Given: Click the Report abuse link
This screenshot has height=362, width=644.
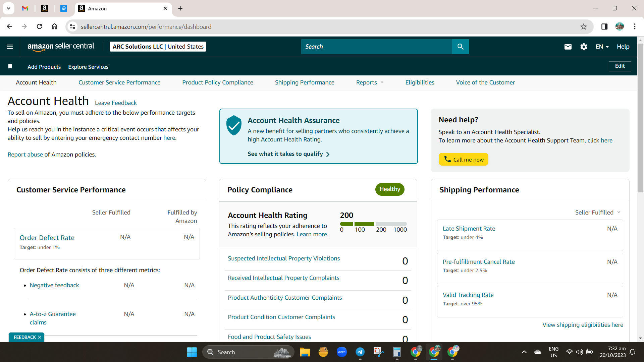Looking at the screenshot, I should click(x=25, y=155).
